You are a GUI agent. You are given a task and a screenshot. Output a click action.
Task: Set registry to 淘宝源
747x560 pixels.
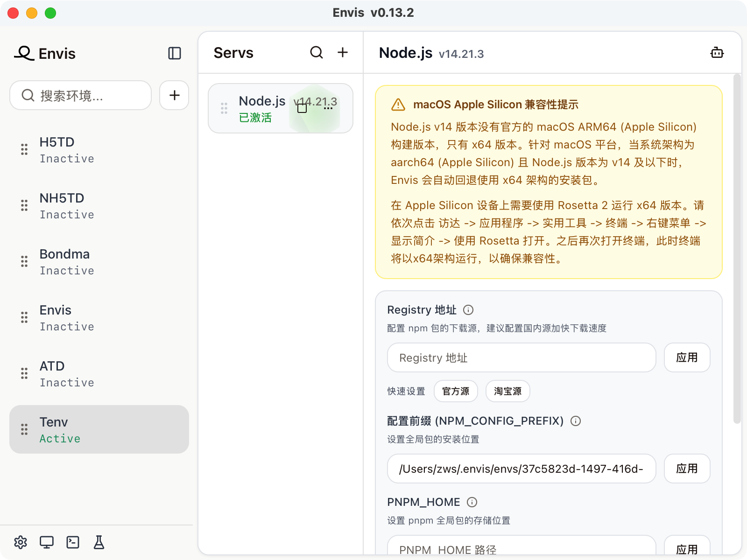point(508,391)
